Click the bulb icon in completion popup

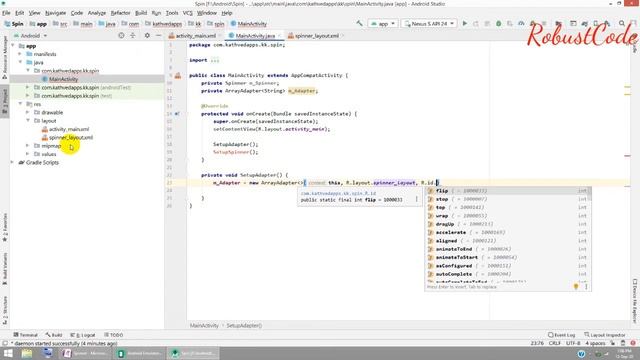tap(576, 287)
